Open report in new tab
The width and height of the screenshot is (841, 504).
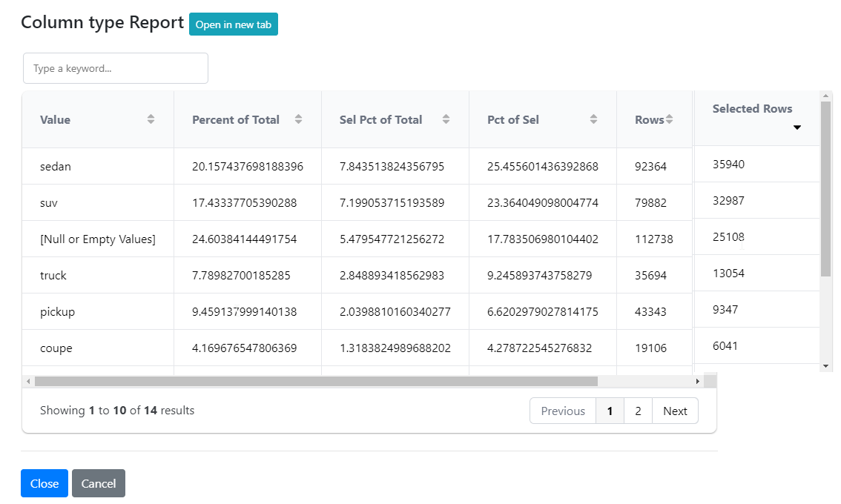pos(234,24)
